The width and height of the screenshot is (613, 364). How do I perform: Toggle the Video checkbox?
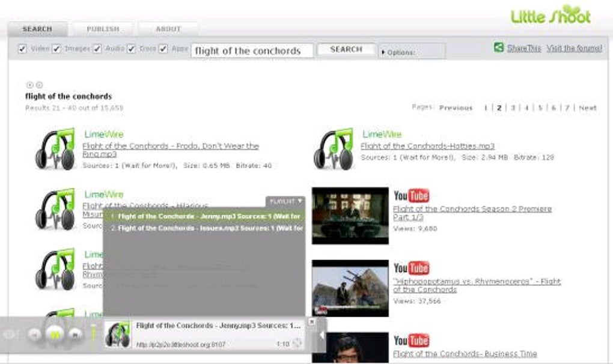pos(22,49)
